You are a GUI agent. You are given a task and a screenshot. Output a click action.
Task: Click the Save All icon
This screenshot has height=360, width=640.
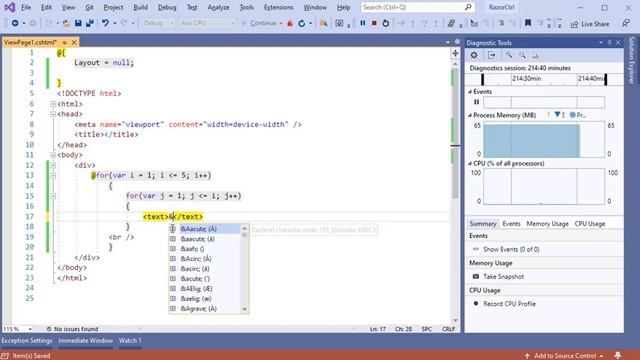89,23
